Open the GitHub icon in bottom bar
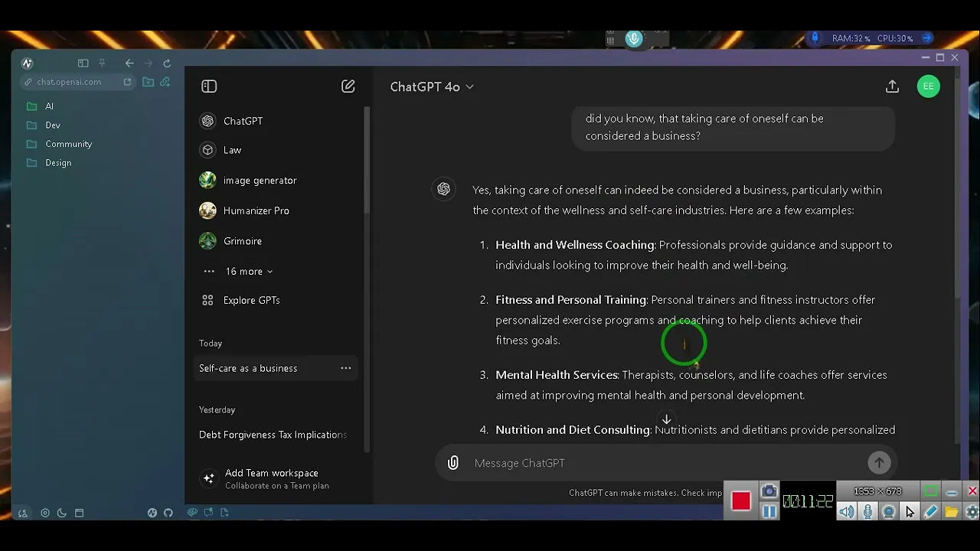Viewport: 980px width, 551px height. tap(168, 513)
